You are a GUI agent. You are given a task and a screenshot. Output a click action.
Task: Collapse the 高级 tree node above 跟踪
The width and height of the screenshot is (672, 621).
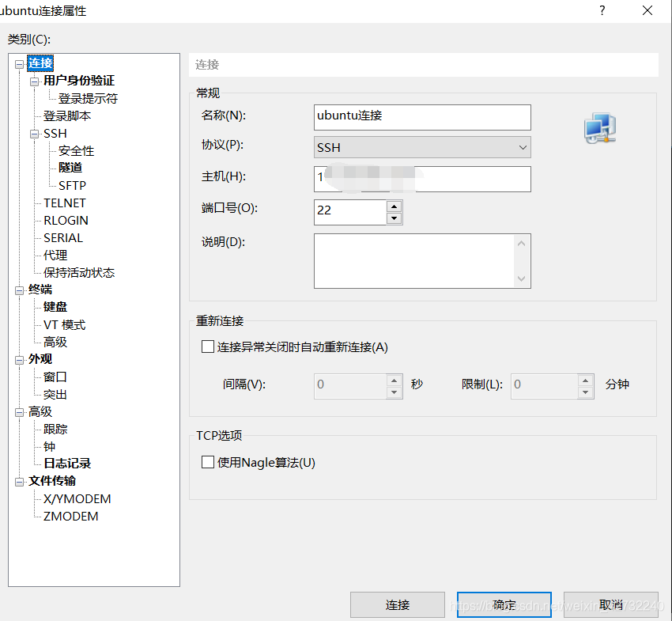coord(19,413)
